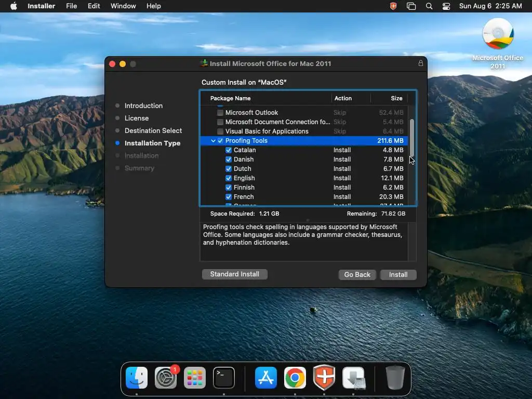This screenshot has height=399, width=532.
Task: Select the License step in sidebar
Action: (137, 118)
